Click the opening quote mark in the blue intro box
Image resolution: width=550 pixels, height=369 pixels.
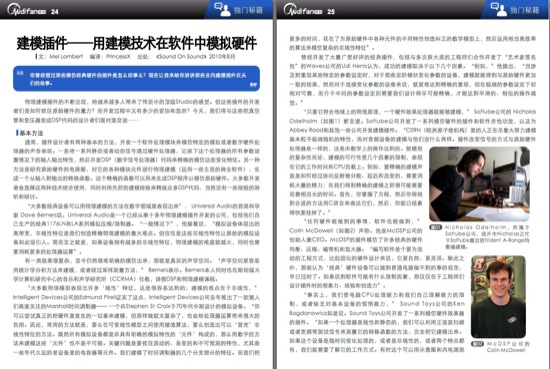(x=20, y=73)
